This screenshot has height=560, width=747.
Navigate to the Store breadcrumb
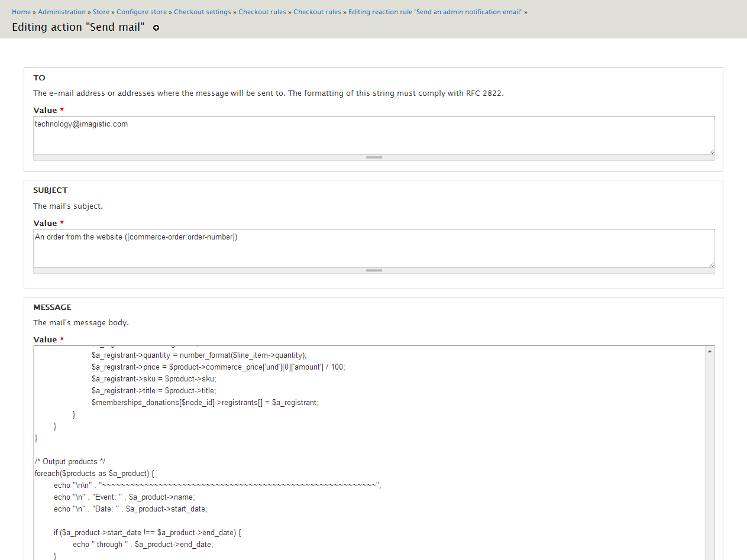coord(101,12)
